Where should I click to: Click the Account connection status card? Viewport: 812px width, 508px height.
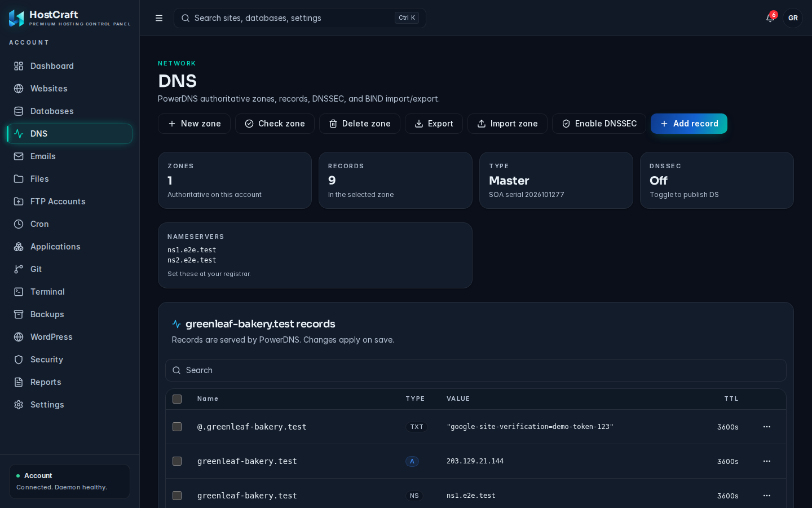point(69,481)
